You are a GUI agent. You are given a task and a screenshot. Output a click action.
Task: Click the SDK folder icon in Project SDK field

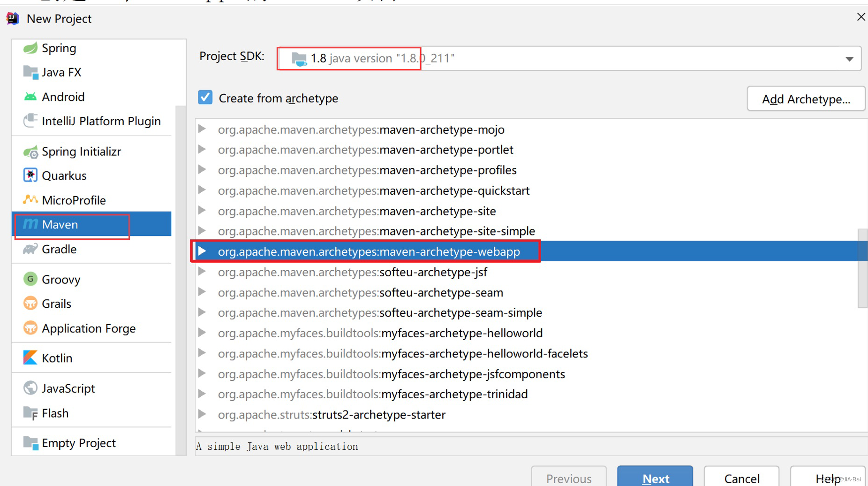(299, 59)
